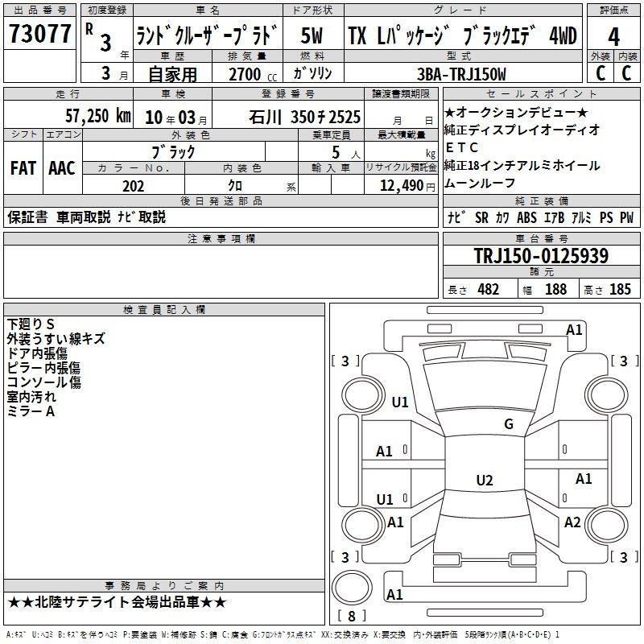Click the door shape value 5W
Image resolution: width=644 pixels, height=644 pixels.
(312, 35)
